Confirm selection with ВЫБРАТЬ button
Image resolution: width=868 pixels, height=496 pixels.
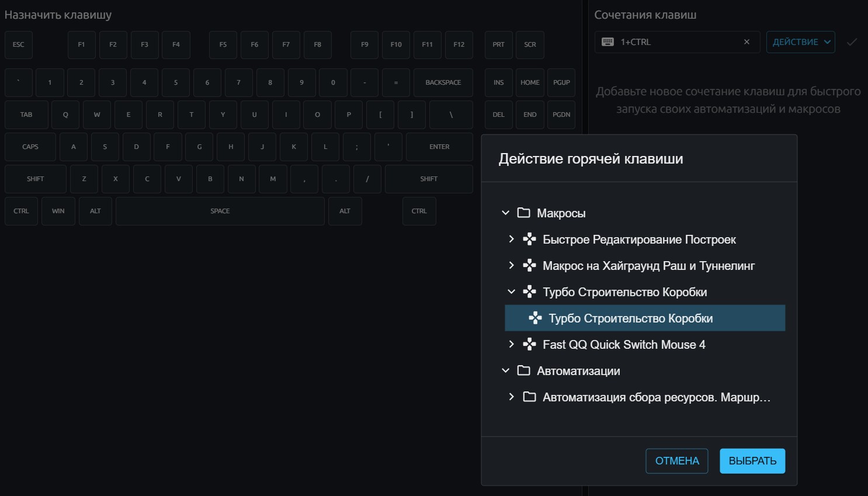(752, 461)
